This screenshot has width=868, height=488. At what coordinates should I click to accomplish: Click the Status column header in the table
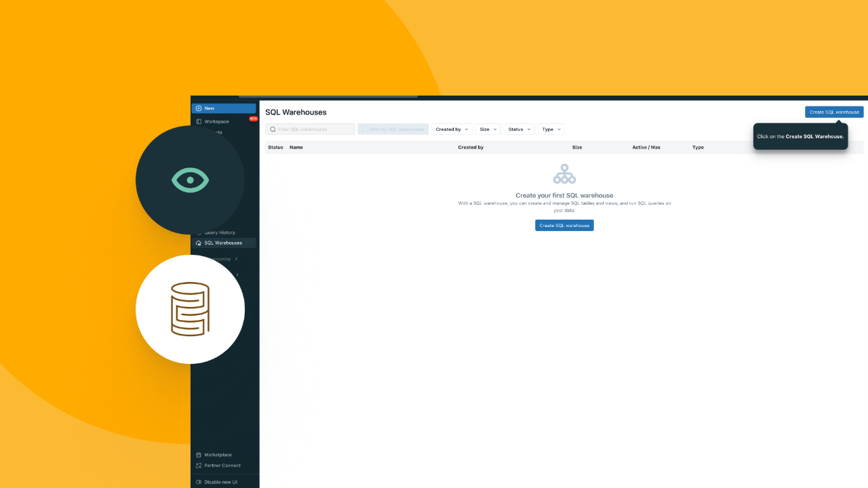click(275, 147)
